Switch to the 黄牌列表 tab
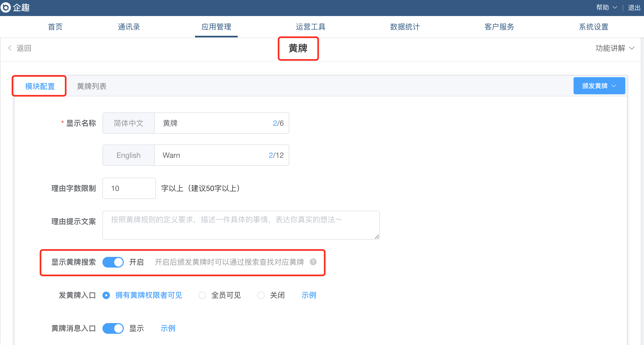The height and width of the screenshot is (345, 644). [x=92, y=86]
